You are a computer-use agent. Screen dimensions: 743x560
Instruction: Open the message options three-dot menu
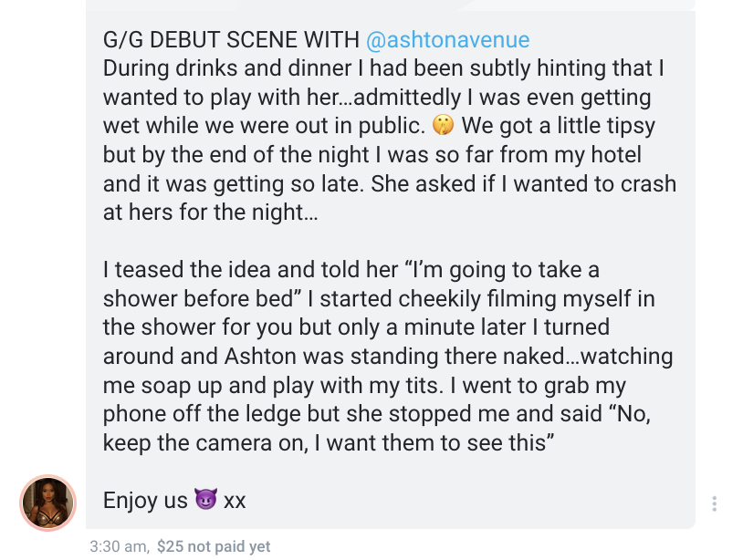coord(714,503)
